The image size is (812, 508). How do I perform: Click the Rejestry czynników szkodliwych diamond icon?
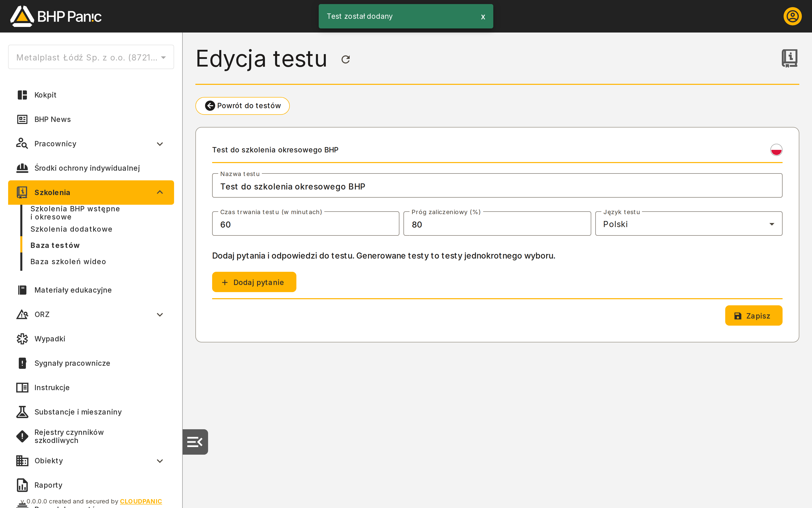tap(22, 436)
